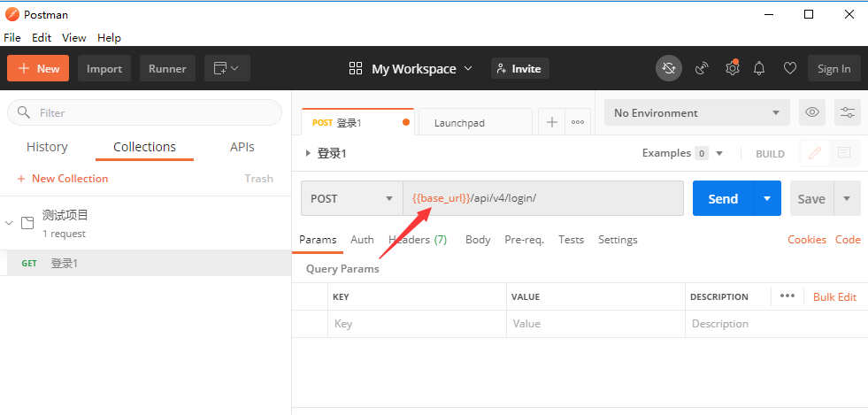Open the File menu
This screenshot has height=415, width=868.
pos(12,38)
